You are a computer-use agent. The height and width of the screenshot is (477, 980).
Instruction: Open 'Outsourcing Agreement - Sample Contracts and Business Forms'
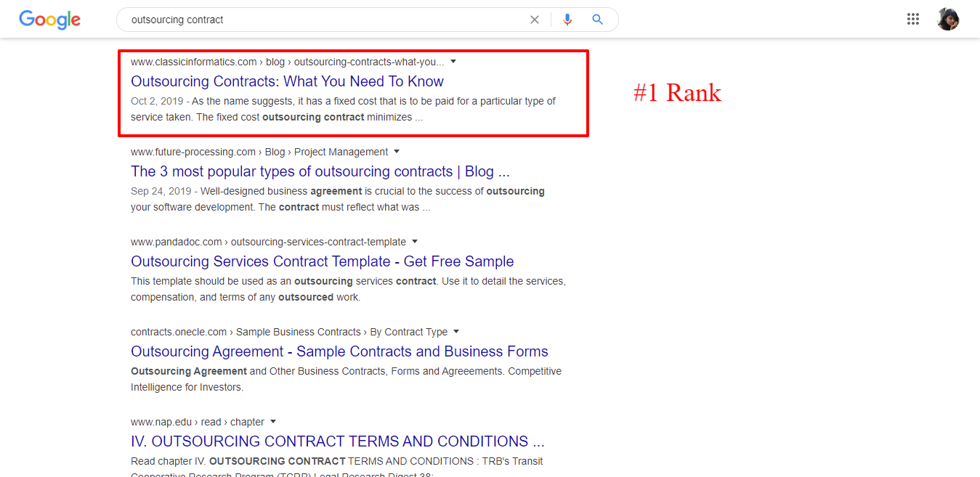[x=339, y=351]
